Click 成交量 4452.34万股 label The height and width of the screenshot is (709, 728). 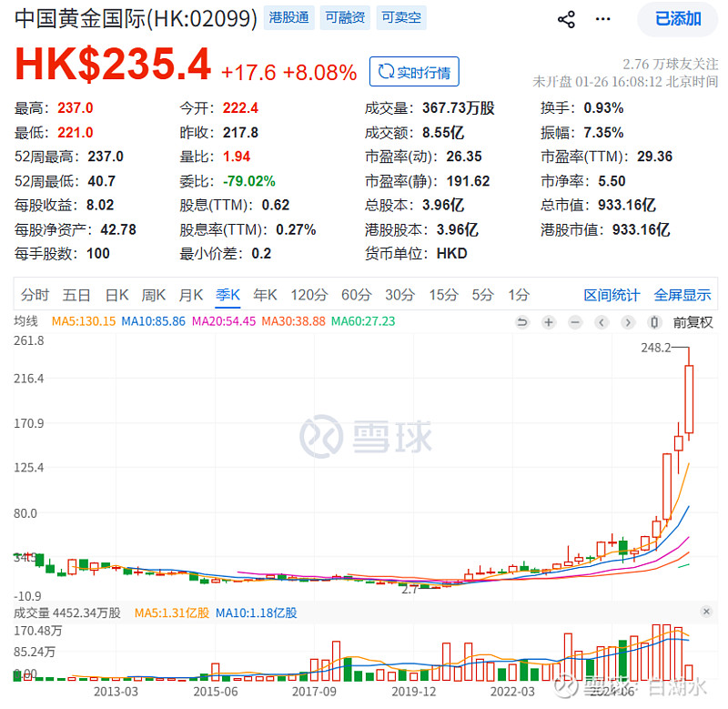pos(67,613)
